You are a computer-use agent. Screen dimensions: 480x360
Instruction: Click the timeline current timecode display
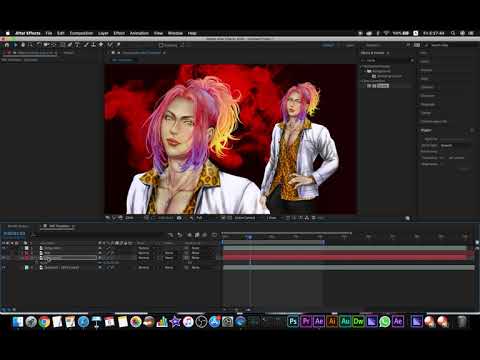[x=14, y=234]
